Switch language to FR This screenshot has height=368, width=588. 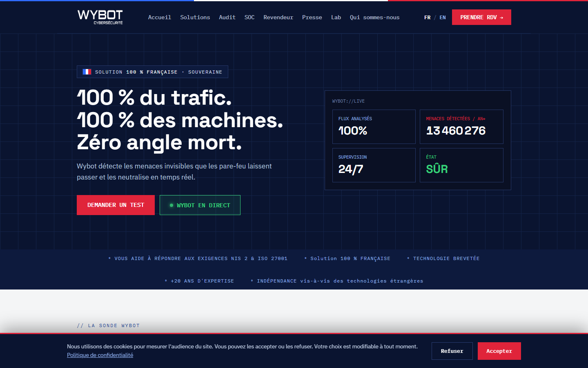(x=427, y=17)
